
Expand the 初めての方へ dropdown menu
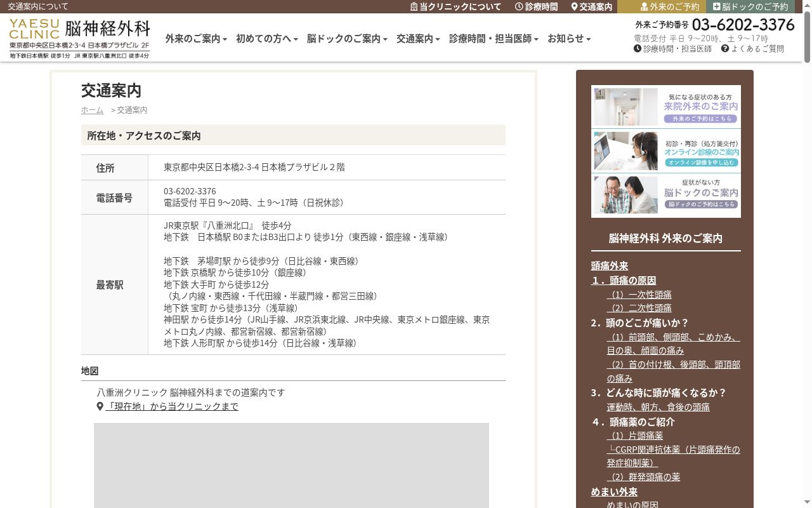[267, 39]
